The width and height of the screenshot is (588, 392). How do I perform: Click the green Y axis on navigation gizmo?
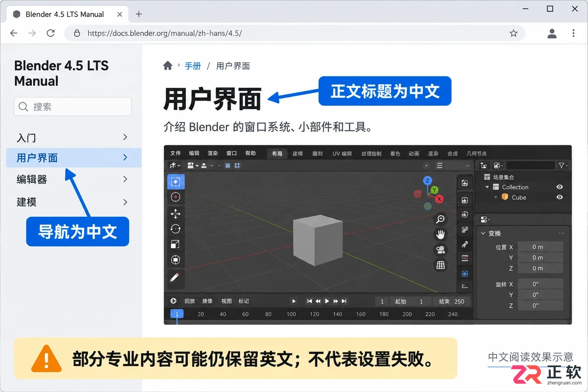pyautogui.click(x=434, y=190)
